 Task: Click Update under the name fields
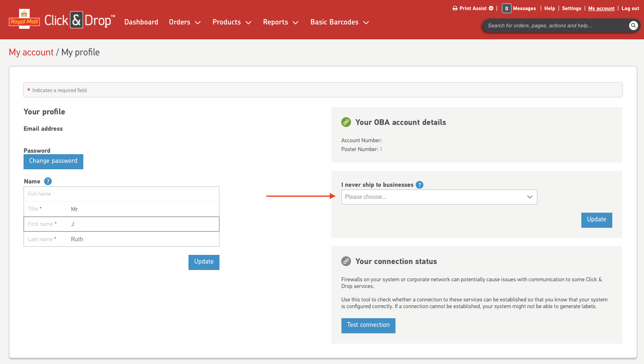pos(204,262)
